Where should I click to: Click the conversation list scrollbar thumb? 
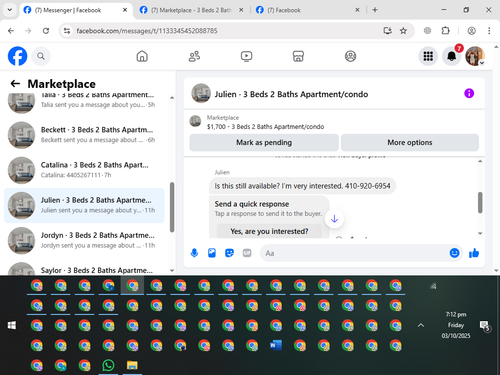pyautogui.click(x=172, y=207)
